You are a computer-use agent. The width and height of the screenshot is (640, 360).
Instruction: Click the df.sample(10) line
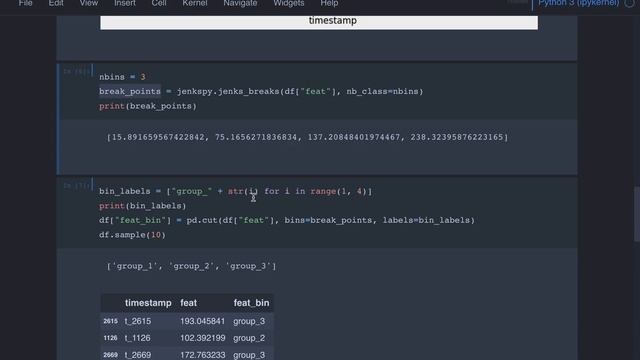point(132,235)
